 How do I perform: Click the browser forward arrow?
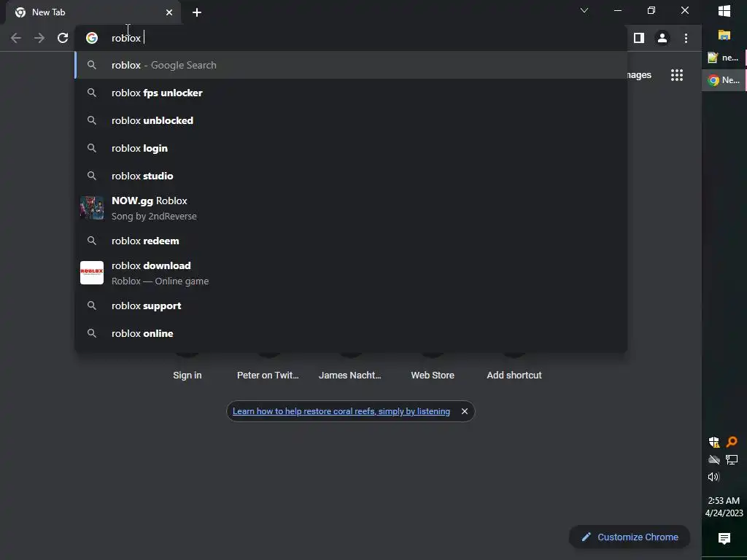click(39, 38)
